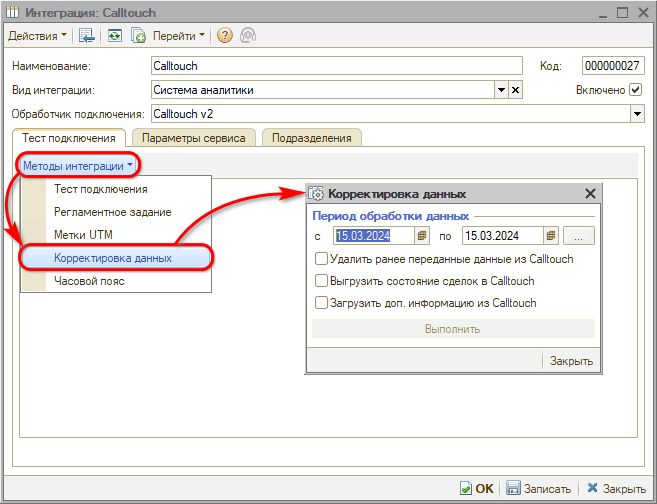Open calendar for the start date field
The image size is (657, 504).
(x=422, y=236)
